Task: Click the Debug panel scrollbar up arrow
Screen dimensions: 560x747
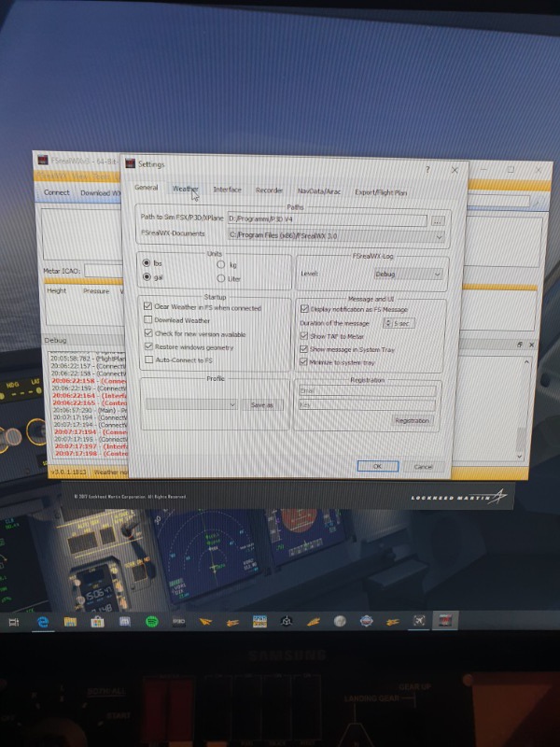Action: point(526,362)
